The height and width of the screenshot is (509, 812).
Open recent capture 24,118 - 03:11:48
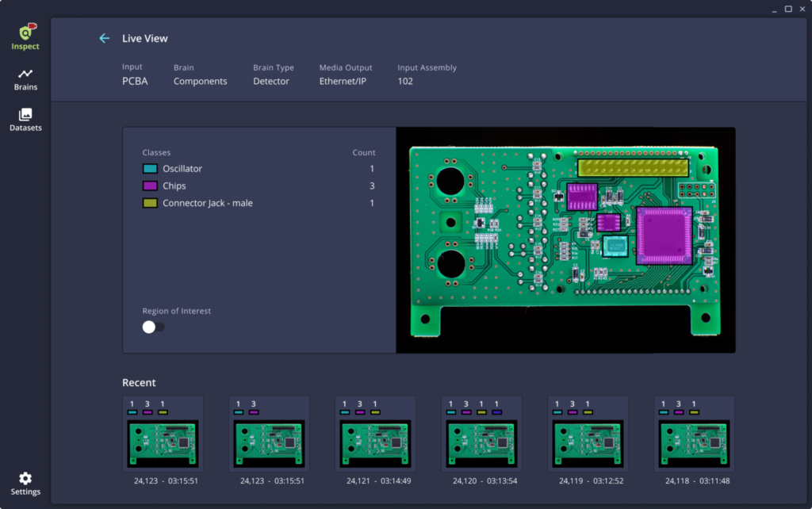694,444
